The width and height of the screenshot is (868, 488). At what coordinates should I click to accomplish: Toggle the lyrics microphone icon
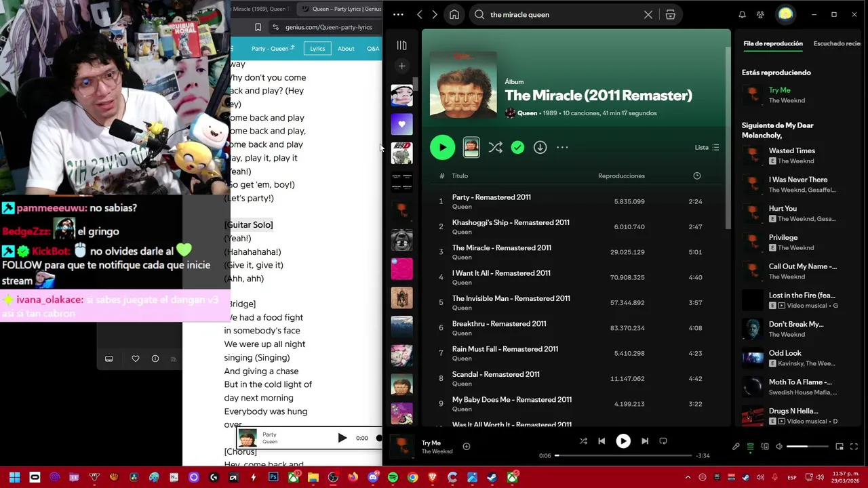pos(736,447)
